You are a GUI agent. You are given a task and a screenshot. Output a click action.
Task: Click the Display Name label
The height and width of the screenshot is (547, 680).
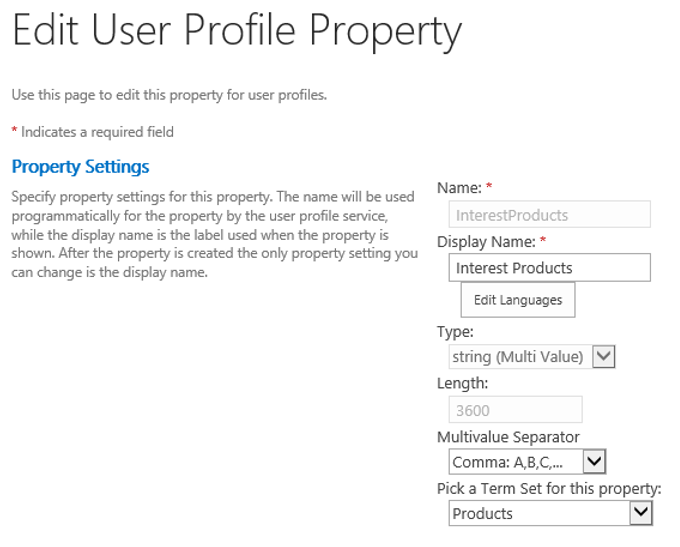click(x=486, y=241)
